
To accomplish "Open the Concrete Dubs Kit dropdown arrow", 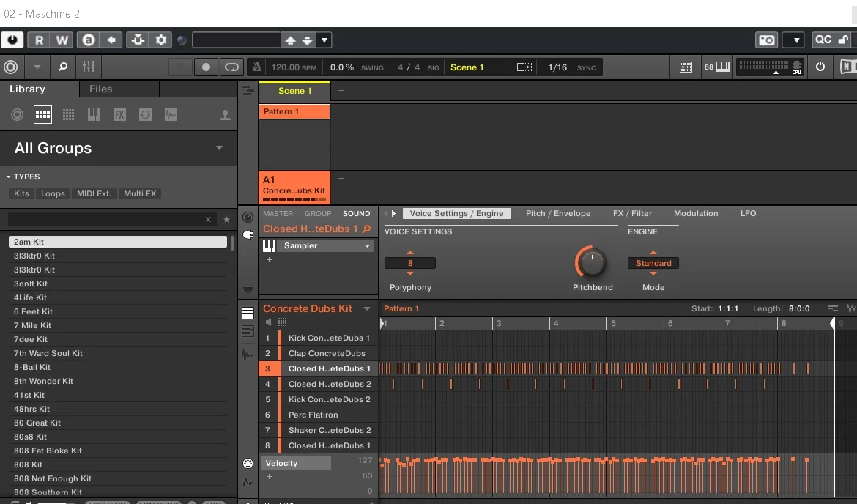I will (367, 309).
